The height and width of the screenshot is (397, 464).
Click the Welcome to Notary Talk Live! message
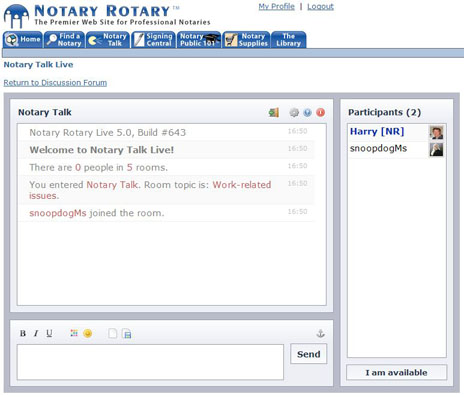(x=102, y=150)
